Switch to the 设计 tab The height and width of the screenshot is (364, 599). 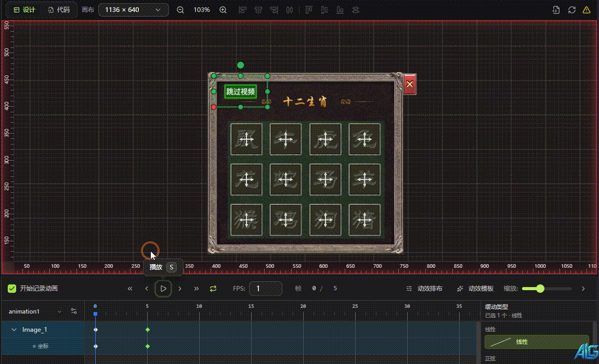[24, 10]
